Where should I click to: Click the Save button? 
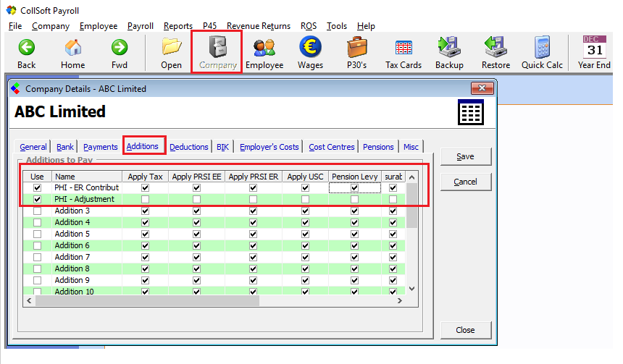click(465, 156)
